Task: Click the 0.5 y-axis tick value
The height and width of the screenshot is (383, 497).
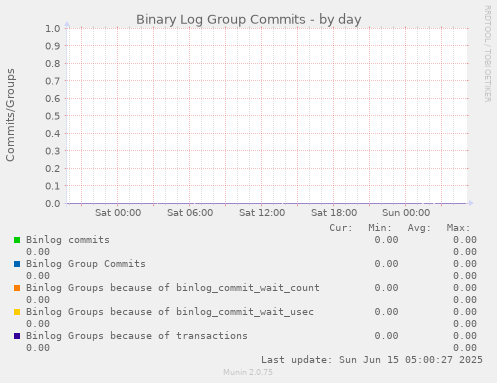Action: [53, 116]
